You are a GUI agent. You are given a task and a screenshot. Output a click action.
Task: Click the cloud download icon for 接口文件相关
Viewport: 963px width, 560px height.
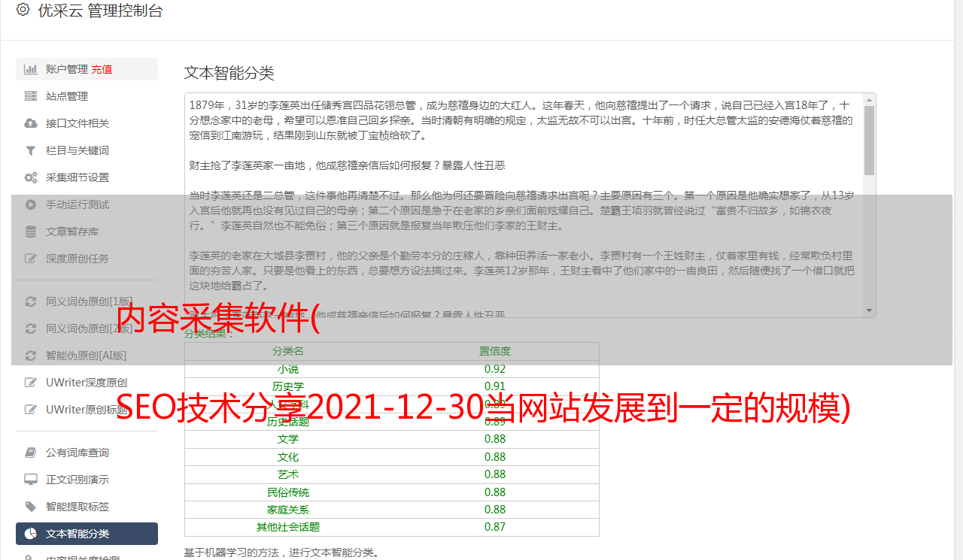(31, 123)
